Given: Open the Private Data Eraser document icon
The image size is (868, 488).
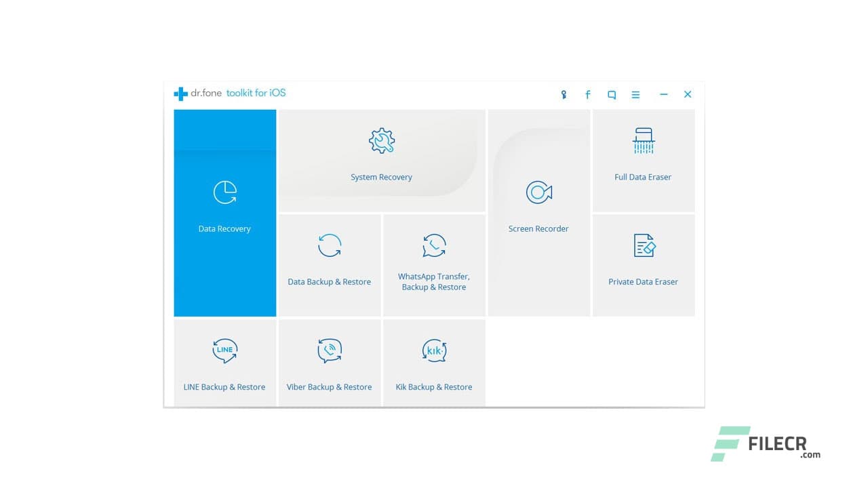Looking at the screenshot, I should [643, 245].
